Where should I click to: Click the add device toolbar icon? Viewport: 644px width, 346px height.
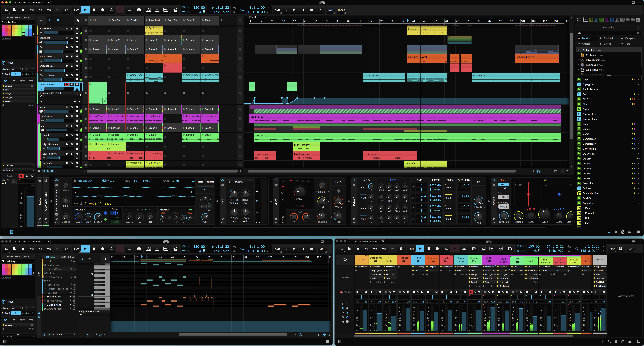point(139,10)
